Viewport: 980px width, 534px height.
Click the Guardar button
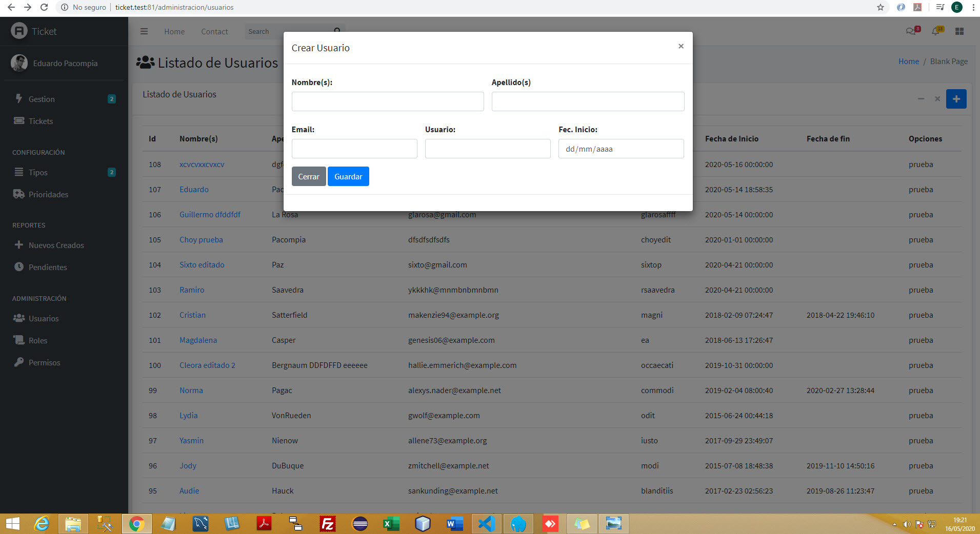tap(348, 176)
